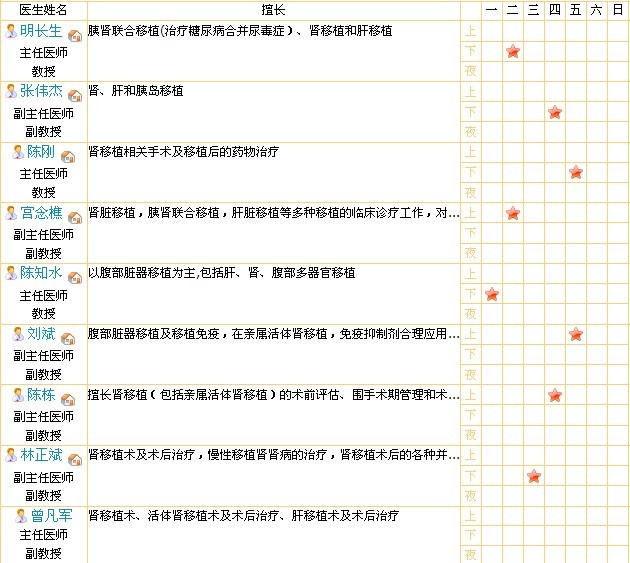Select 宫念樵's Tuesday morning star
The height and width of the screenshot is (563, 630).
[513, 213]
